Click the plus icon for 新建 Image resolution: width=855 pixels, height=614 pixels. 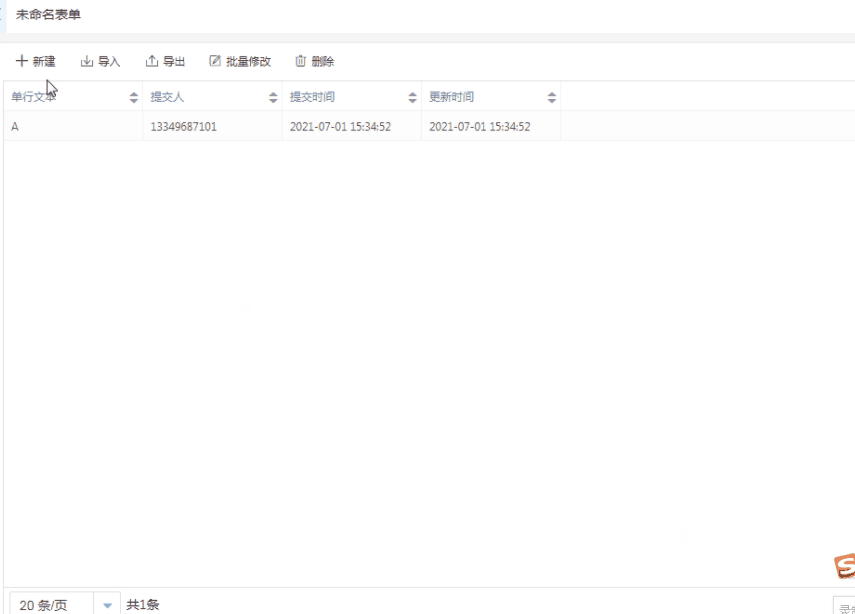click(22, 61)
